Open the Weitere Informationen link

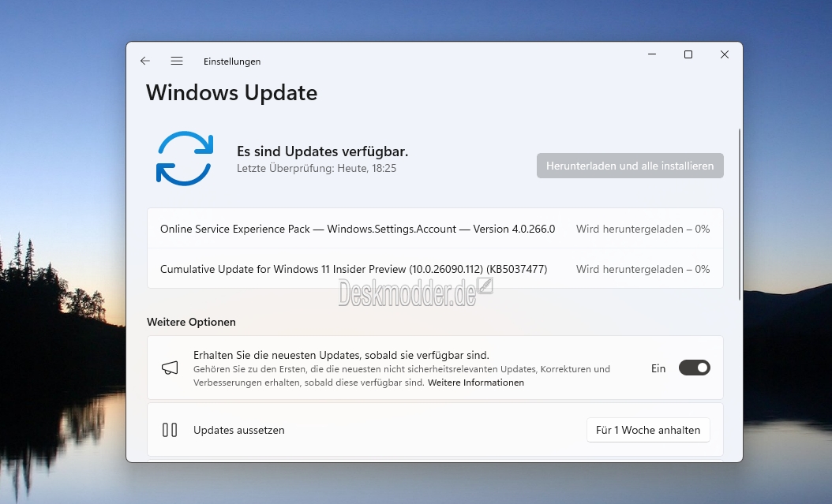point(476,383)
